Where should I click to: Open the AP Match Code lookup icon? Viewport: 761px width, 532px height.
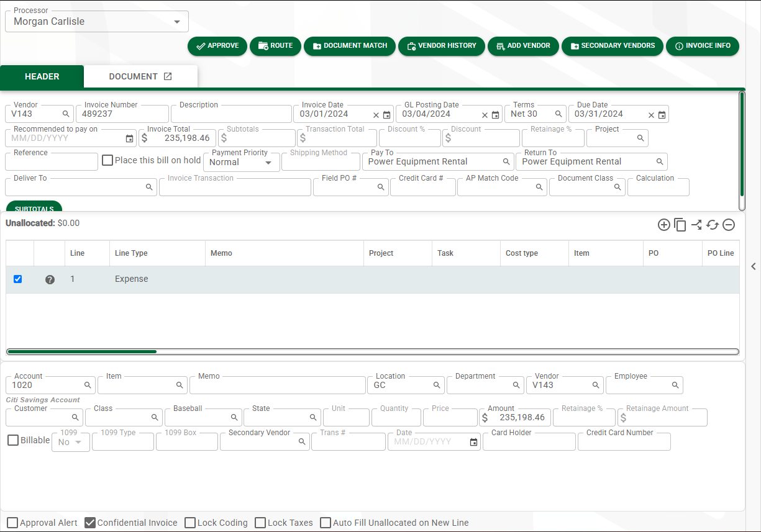(539, 187)
